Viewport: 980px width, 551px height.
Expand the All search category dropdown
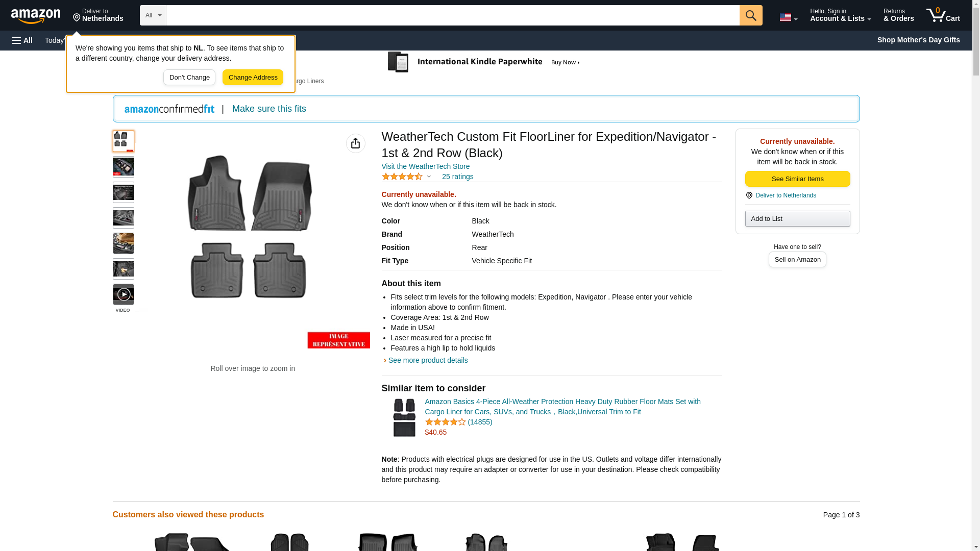click(x=153, y=15)
